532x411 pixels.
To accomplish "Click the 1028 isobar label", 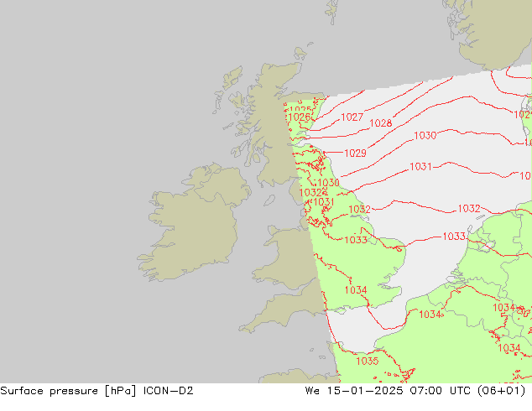I will tap(381, 123).
